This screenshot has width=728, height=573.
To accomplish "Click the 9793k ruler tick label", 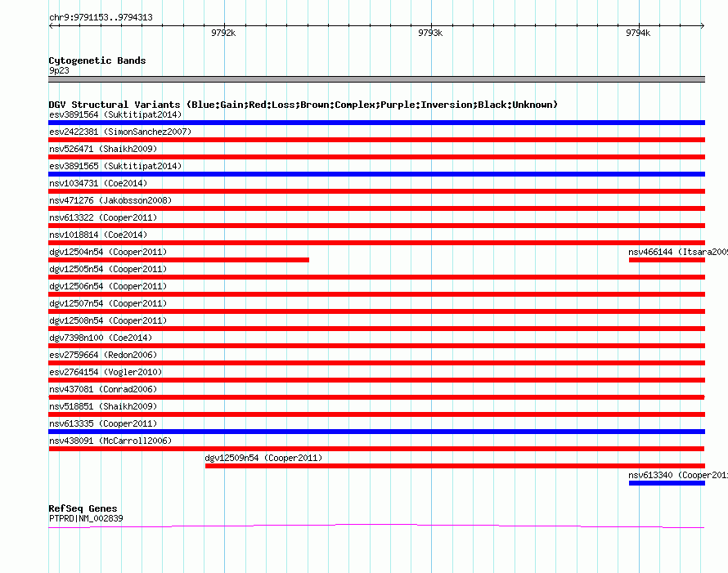I will tap(430, 33).
